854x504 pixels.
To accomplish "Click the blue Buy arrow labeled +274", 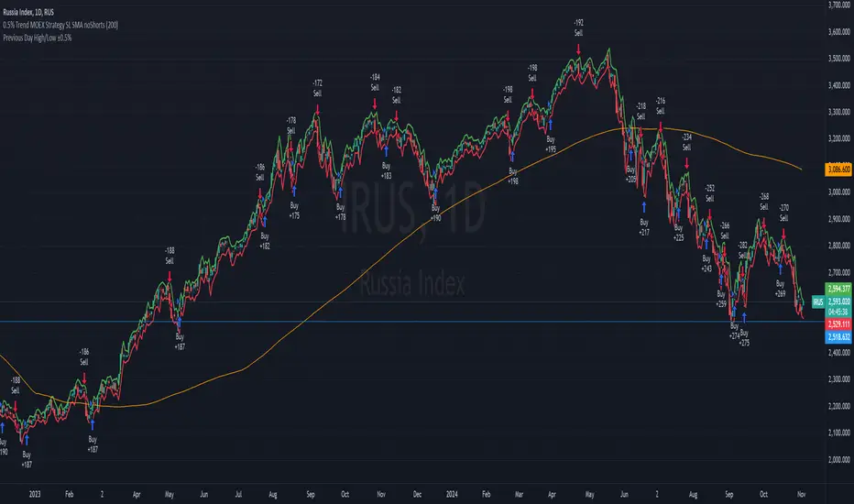I will 734,312.
